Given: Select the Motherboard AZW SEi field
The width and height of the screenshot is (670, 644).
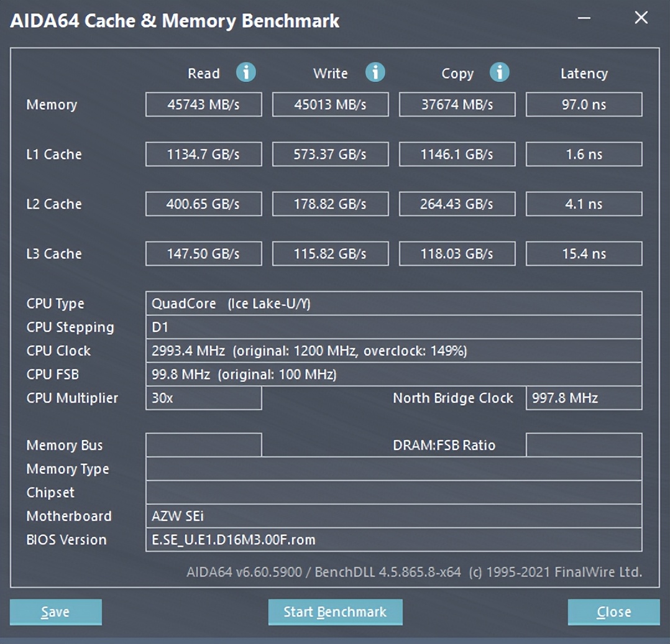Looking at the screenshot, I should [x=393, y=516].
